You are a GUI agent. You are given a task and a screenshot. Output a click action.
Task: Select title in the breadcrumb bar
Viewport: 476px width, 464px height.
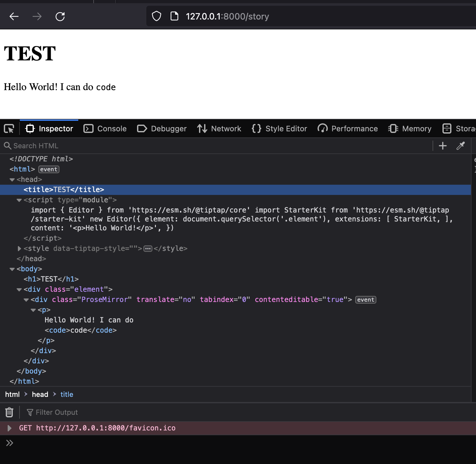(67, 394)
